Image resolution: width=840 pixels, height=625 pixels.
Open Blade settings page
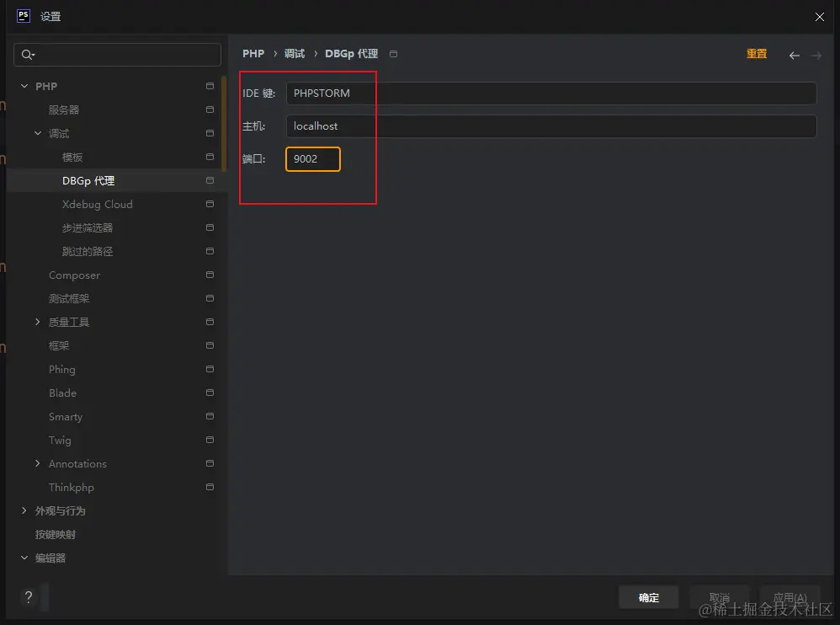[62, 393]
